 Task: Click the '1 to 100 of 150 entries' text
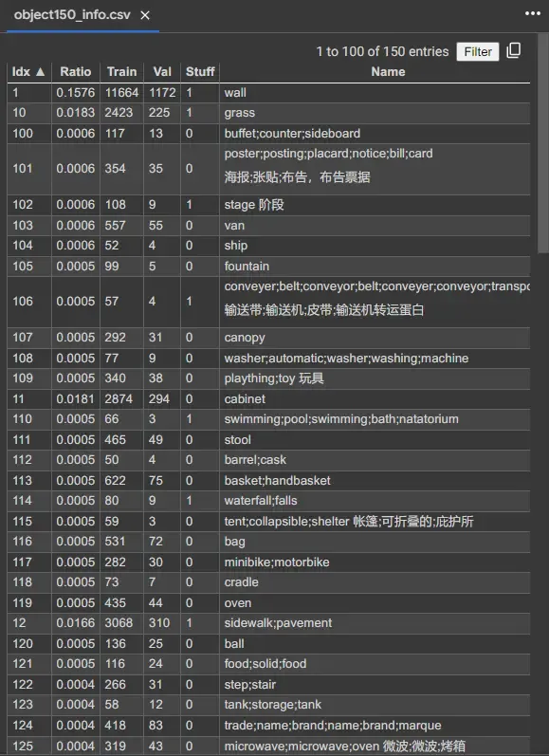point(382,51)
